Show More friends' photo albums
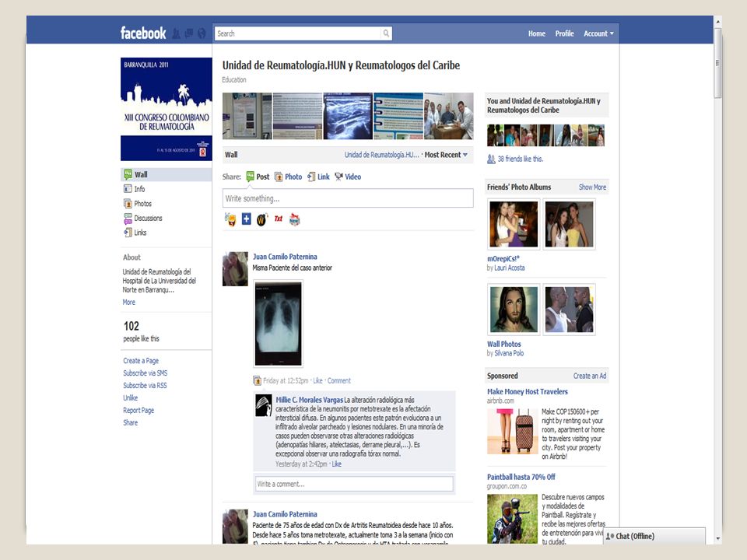The width and height of the screenshot is (747, 560). pyautogui.click(x=592, y=187)
